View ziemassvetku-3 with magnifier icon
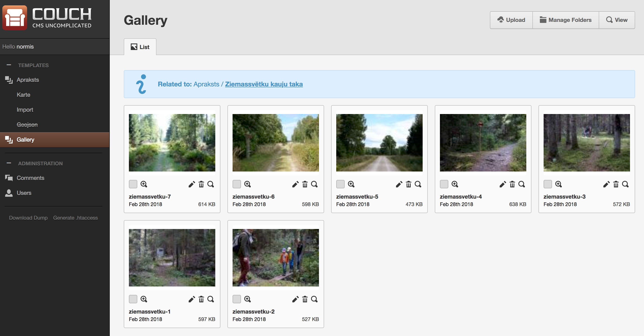Screen dimensions: 644x336 tap(626, 184)
